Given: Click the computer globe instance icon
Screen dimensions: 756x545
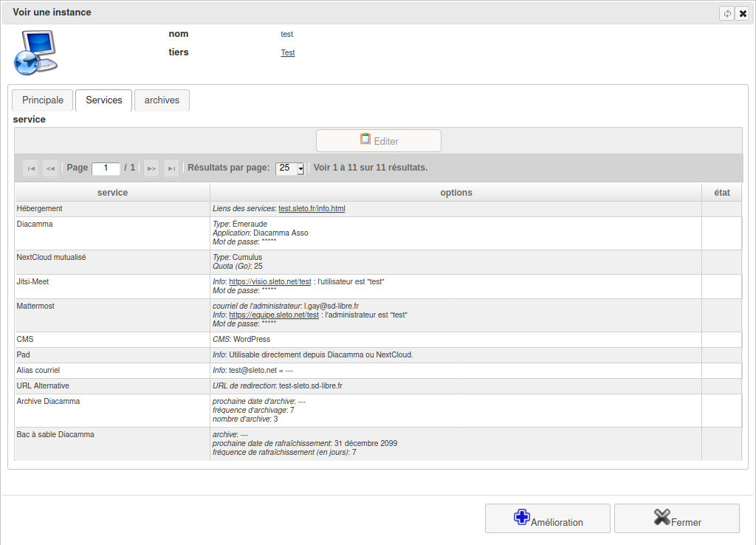Looking at the screenshot, I should click(x=35, y=52).
